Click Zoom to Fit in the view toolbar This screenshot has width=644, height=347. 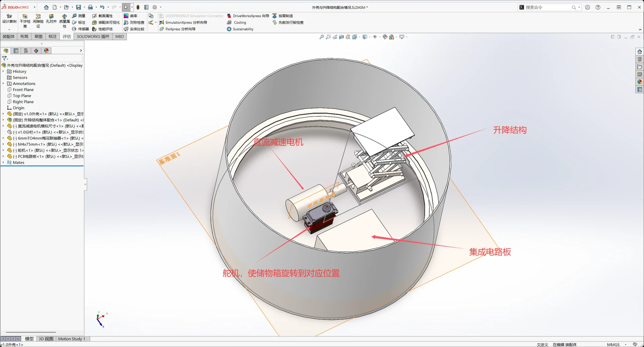(321, 37)
